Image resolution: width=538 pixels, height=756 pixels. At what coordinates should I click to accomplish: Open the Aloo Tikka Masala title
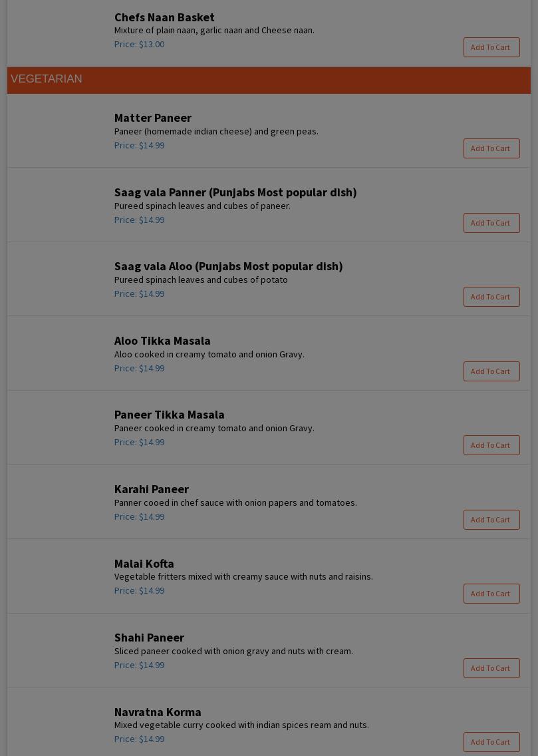[x=162, y=341]
